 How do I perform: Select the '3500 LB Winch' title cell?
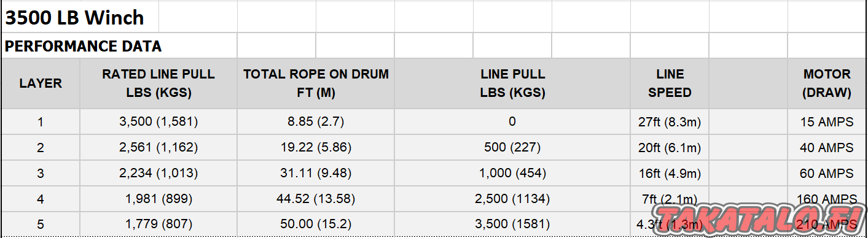[x=80, y=18]
